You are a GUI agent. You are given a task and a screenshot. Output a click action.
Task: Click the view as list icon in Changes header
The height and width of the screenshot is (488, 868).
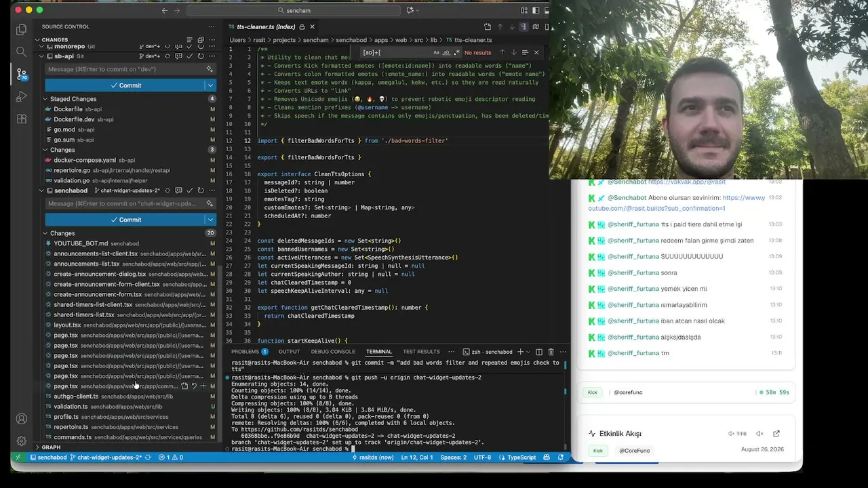(191, 40)
